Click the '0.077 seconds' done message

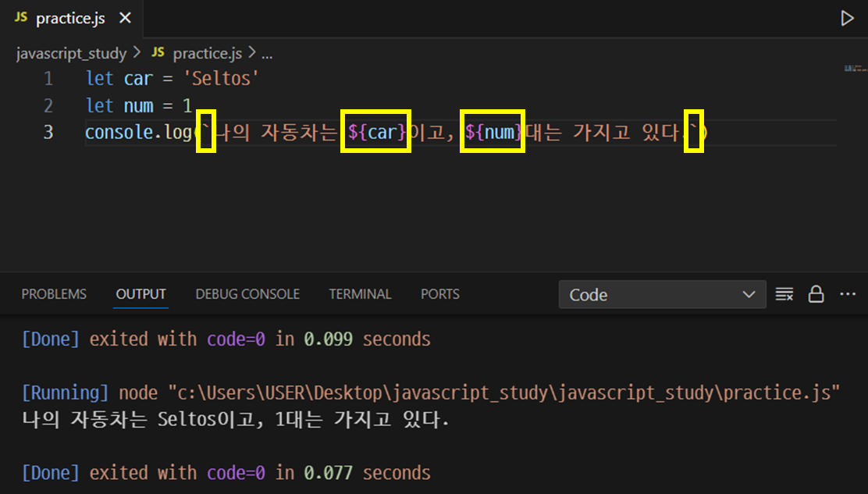pos(226,473)
